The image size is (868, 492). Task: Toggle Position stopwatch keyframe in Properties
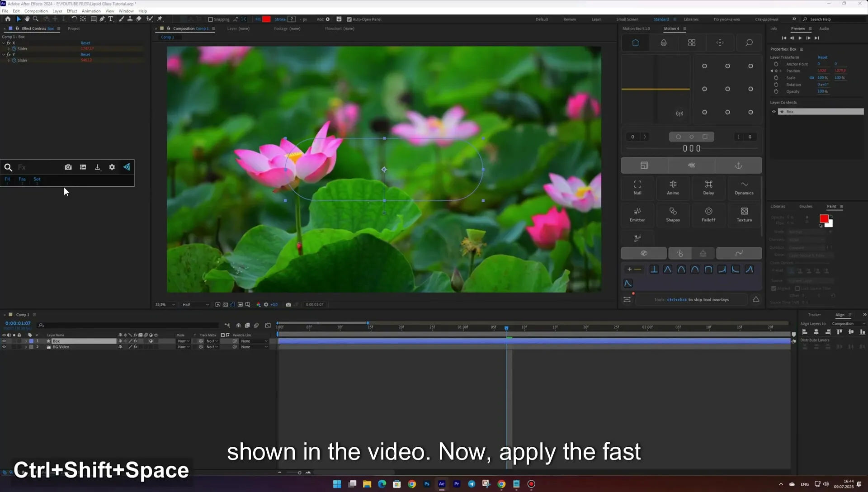pyautogui.click(x=776, y=71)
